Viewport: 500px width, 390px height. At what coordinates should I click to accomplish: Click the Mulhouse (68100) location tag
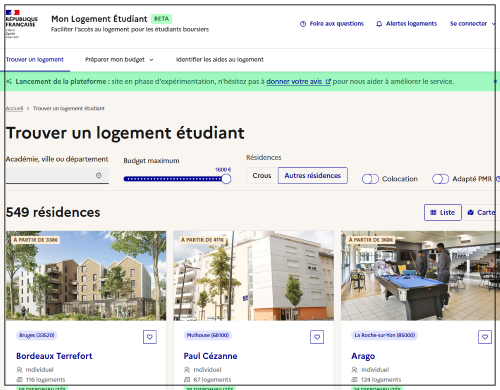[208, 335]
